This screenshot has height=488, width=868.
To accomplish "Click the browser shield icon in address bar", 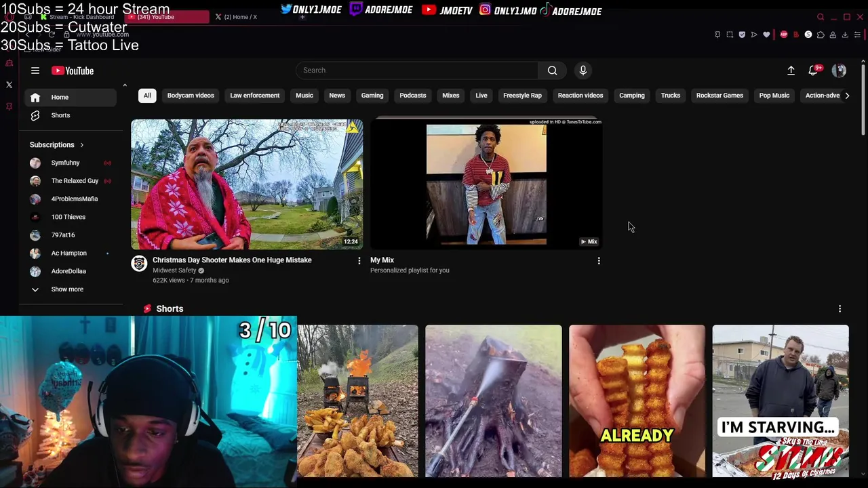I will [742, 35].
